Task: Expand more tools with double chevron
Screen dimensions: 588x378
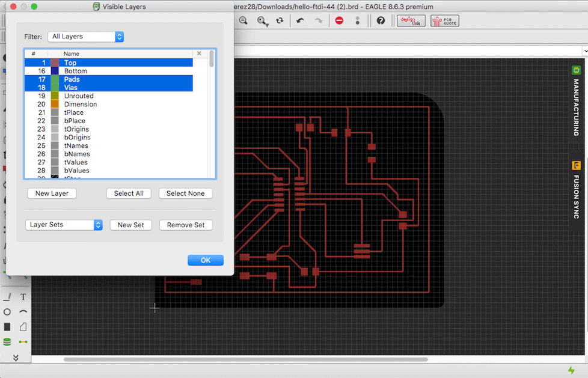Action: click(16, 358)
